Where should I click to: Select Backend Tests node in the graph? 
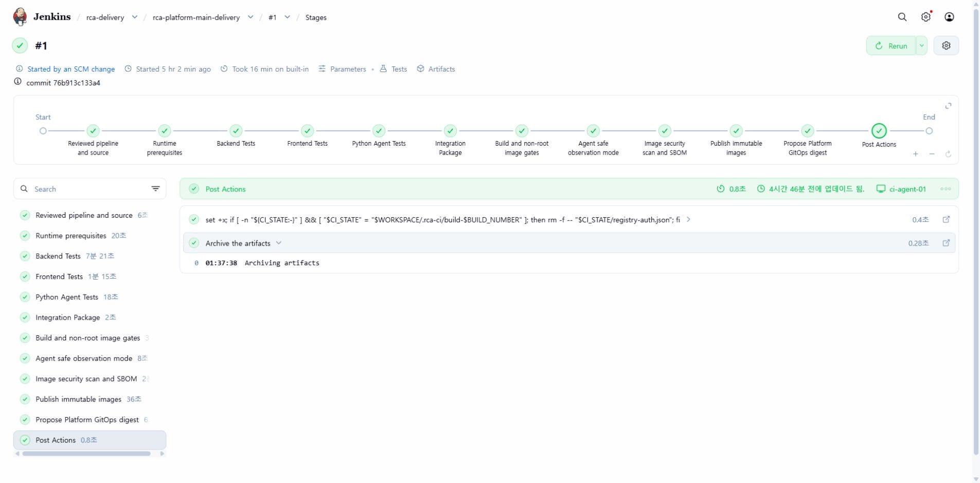point(236,131)
